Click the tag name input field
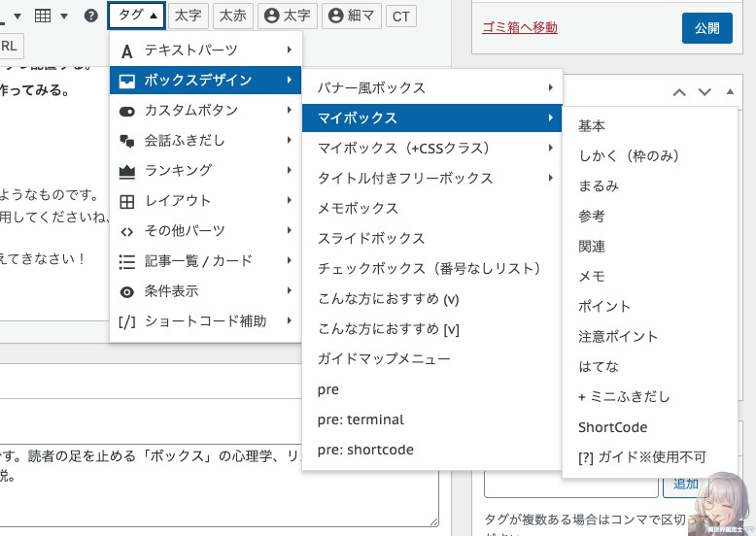The width and height of the screenshot is (756, 536). [571, 484]
